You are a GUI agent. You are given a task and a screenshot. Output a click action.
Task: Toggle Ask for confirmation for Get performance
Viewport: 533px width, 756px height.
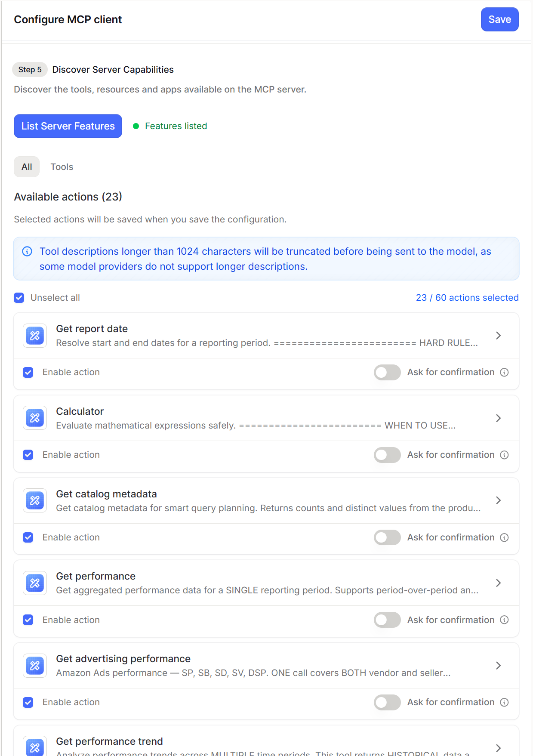[387, 620]
